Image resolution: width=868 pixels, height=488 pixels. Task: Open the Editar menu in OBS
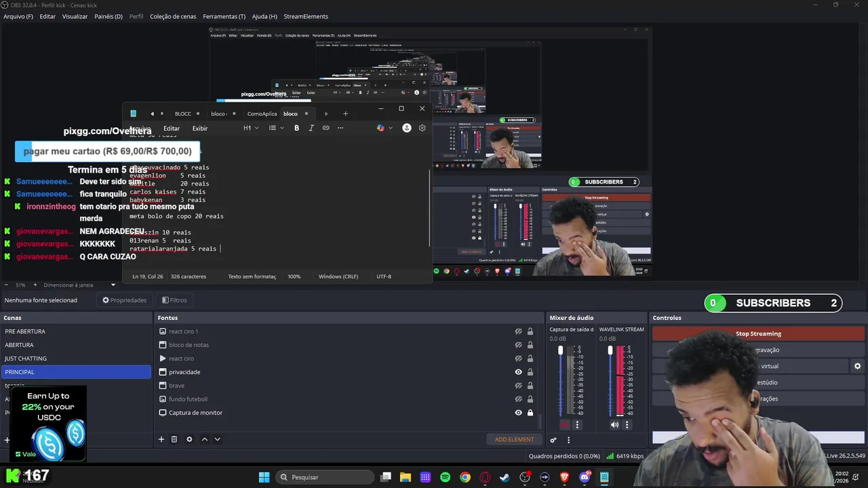click(x=47, y=16)
